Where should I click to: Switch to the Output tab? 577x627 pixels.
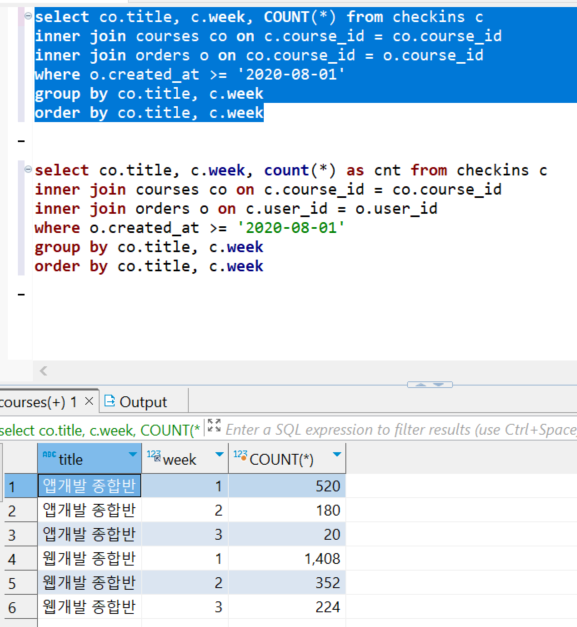pos(136,402)
